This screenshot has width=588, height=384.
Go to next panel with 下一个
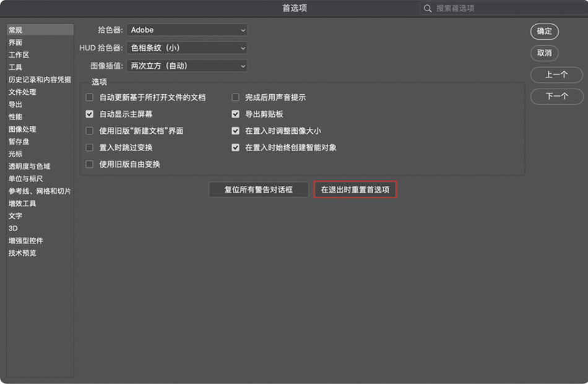click(x=556, y=97)
